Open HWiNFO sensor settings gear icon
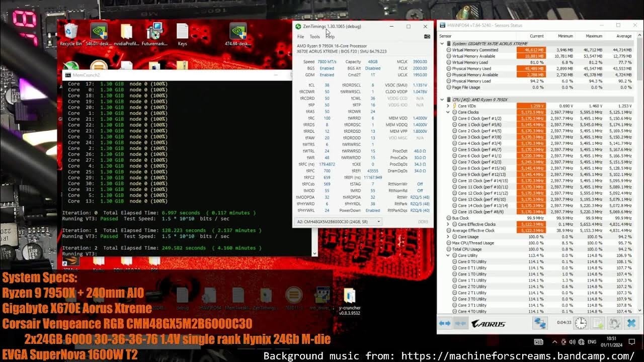This screenshot has height=362, width=644. click(x=614, y=323)
